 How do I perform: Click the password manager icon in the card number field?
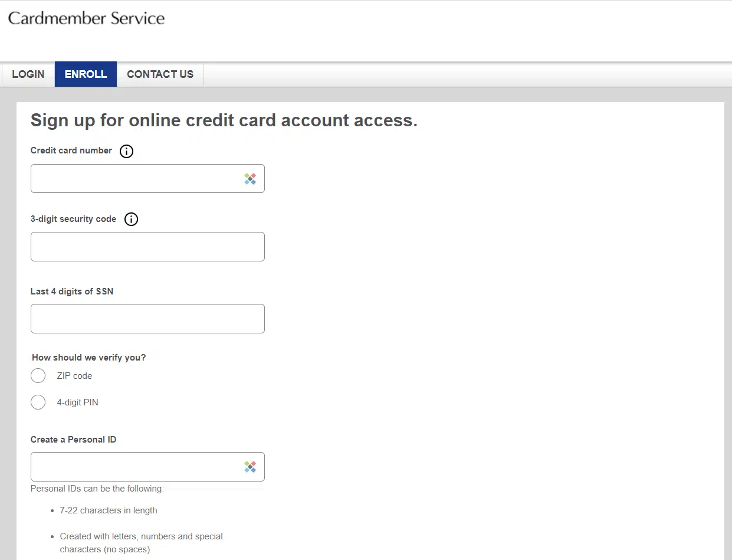click(250, 178)
